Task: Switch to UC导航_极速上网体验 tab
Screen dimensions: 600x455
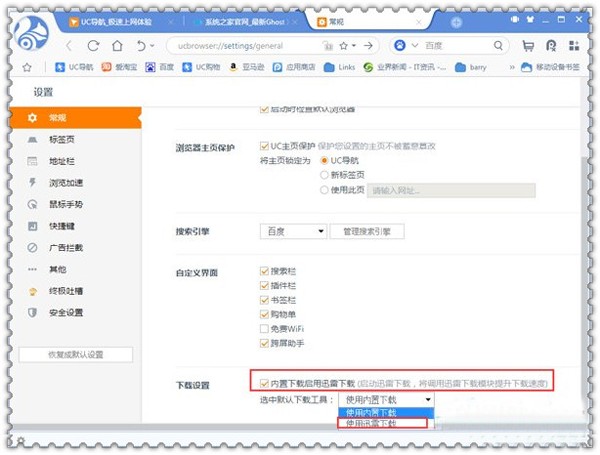Action: 117,22
